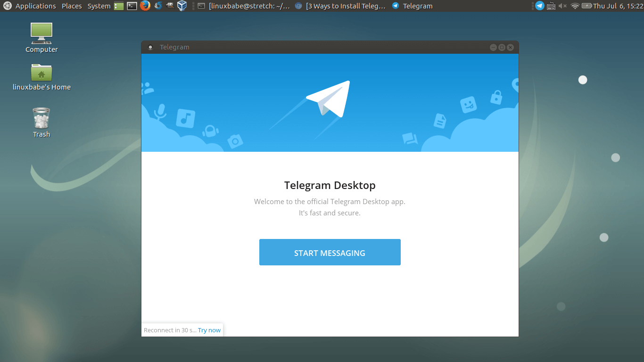The width and height of the screenshot is (644, 362).
Task: Open GIMP from the panel launcher
Action: (170, 6)
